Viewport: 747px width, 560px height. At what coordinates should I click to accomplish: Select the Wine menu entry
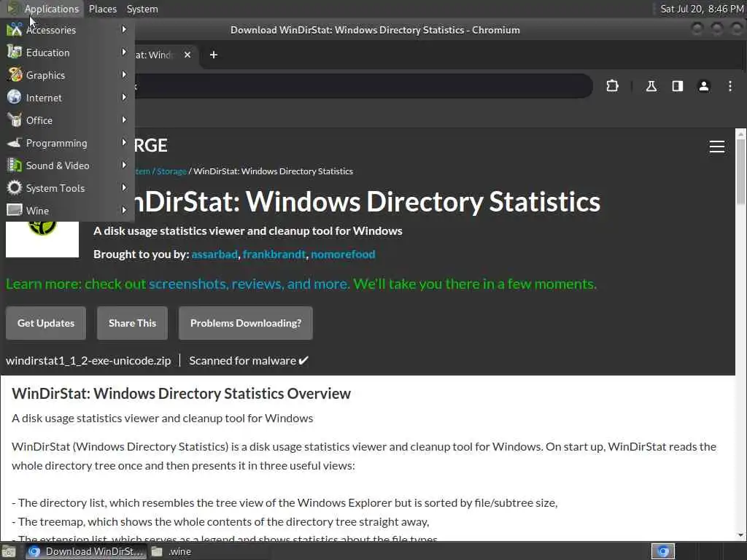67,210
